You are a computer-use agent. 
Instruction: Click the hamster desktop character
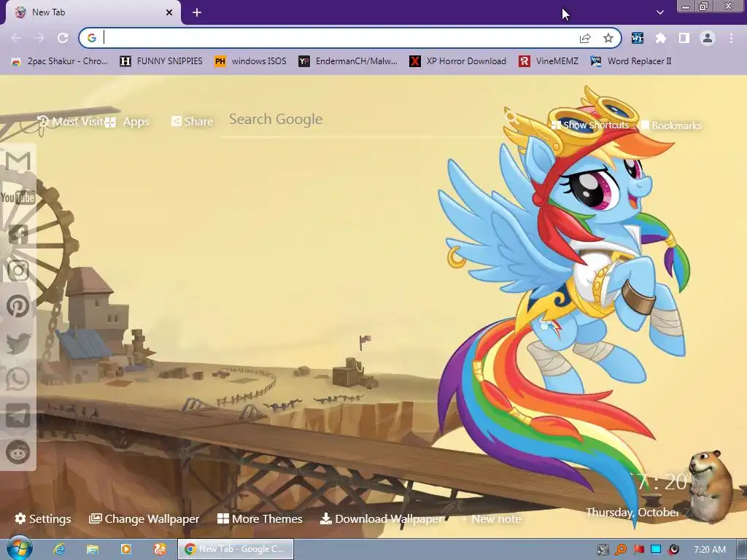click(712, 486)
